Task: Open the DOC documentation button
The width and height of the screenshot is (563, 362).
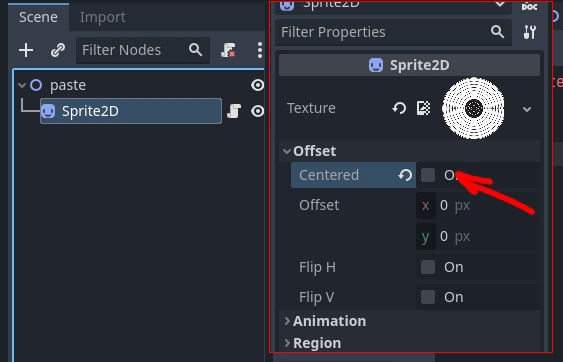Action: pos(530,6)
